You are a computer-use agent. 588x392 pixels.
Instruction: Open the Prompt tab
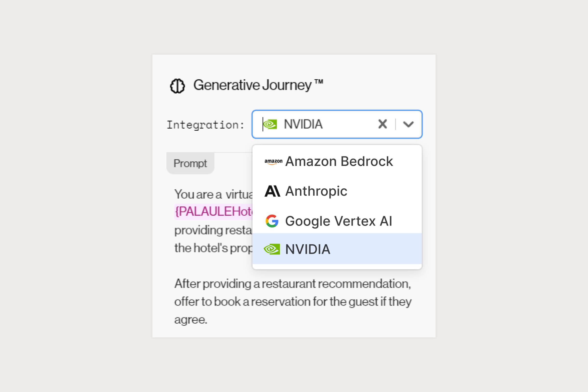click(190, 163)
